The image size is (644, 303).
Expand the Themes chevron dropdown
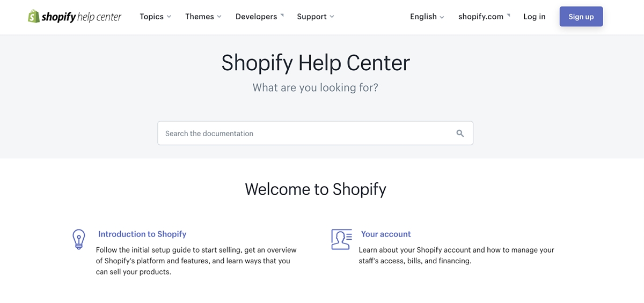coord(219,17)
